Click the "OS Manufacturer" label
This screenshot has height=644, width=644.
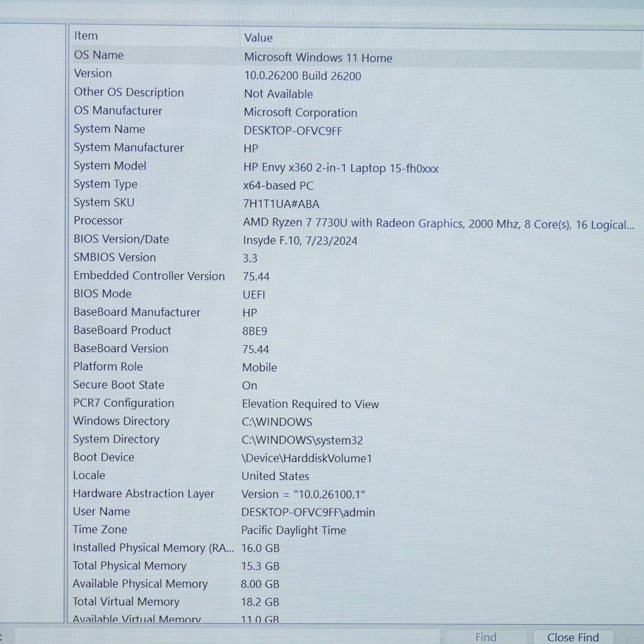click(118, 111)
